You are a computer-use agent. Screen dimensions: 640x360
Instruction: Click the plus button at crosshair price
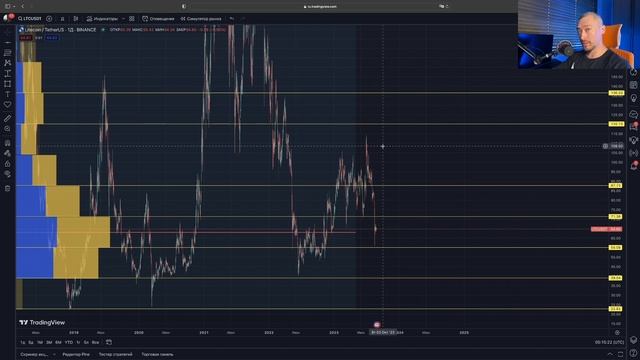605,146
